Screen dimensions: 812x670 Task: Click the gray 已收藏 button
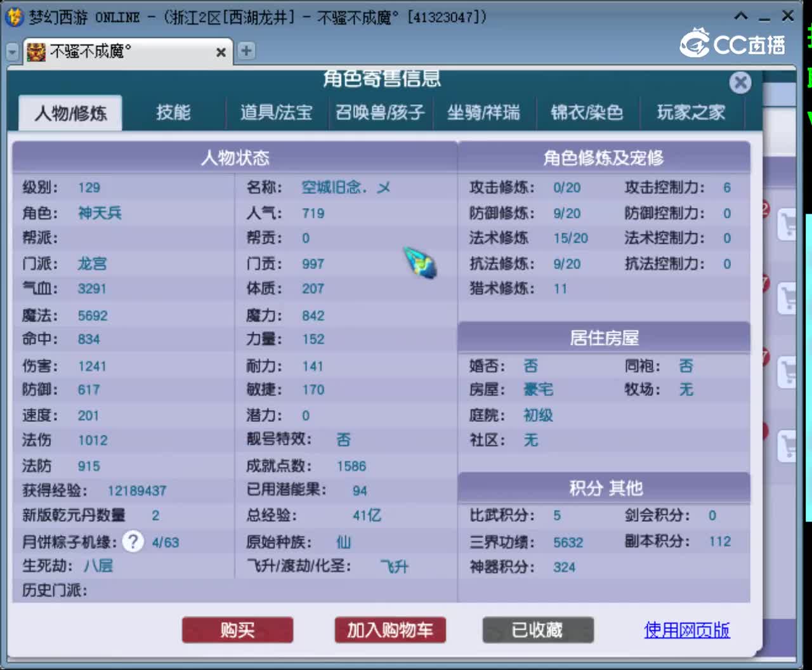coord(538,630)
